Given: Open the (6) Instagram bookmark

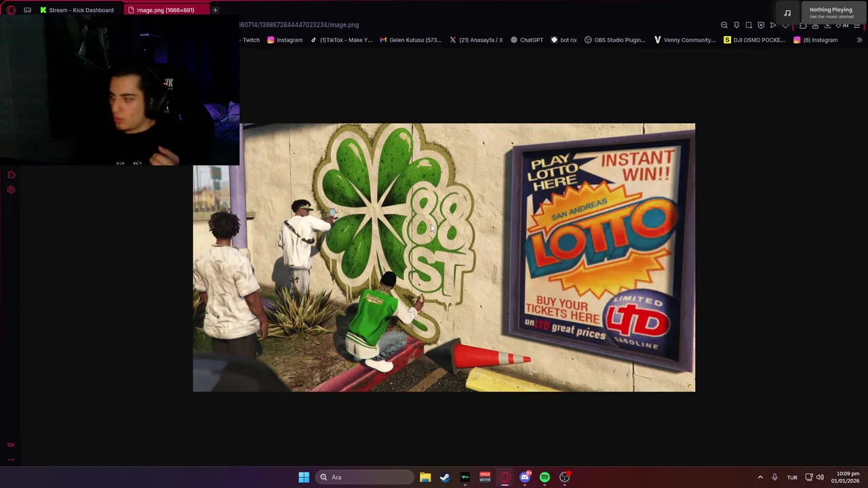Looking at the screenshot, I should (816, 40).
